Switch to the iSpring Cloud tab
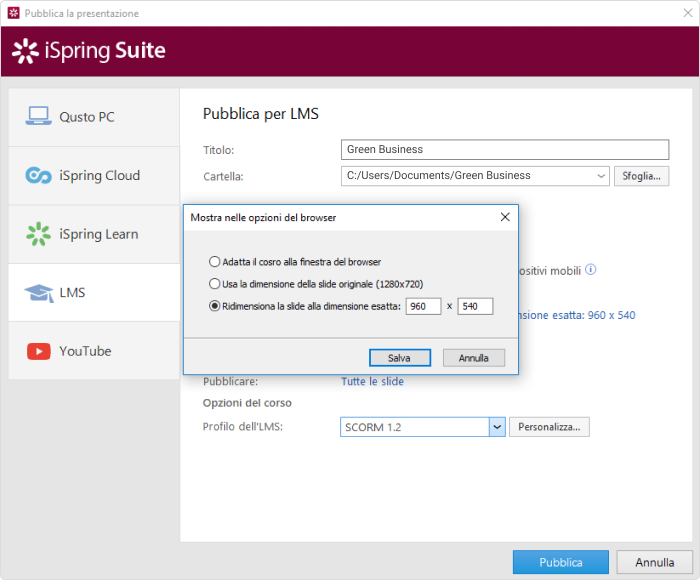The width and height of the screenshot is (700, 580). pos(94,175)
